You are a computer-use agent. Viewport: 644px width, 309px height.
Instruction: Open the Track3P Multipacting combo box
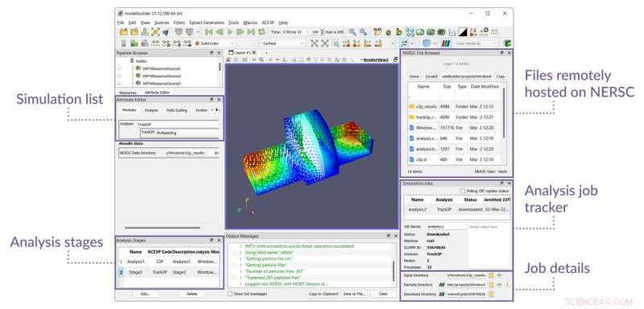(180, 133)
